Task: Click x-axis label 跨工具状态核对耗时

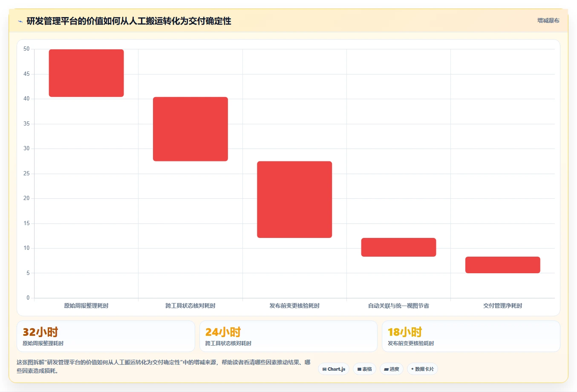Action: [190, 306]
